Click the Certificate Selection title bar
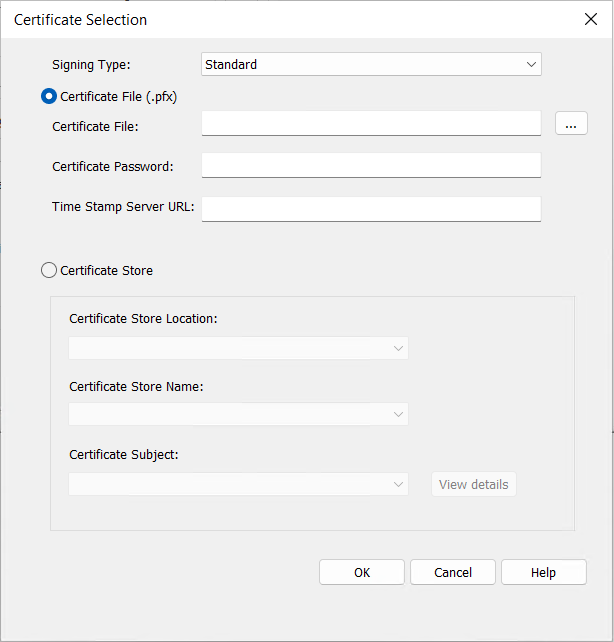The height and width of the screenshot is (642, 614). tap(300, 19)
